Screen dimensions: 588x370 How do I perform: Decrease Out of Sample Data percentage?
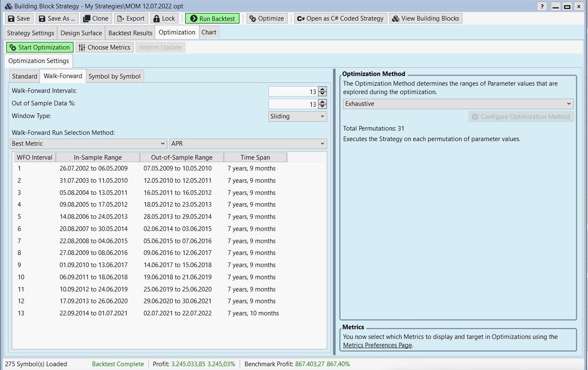323,106
